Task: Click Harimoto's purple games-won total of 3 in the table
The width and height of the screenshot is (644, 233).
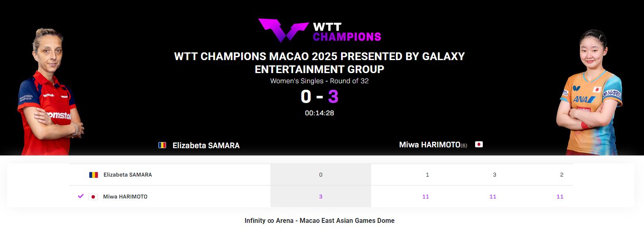Action: [321, 197]
